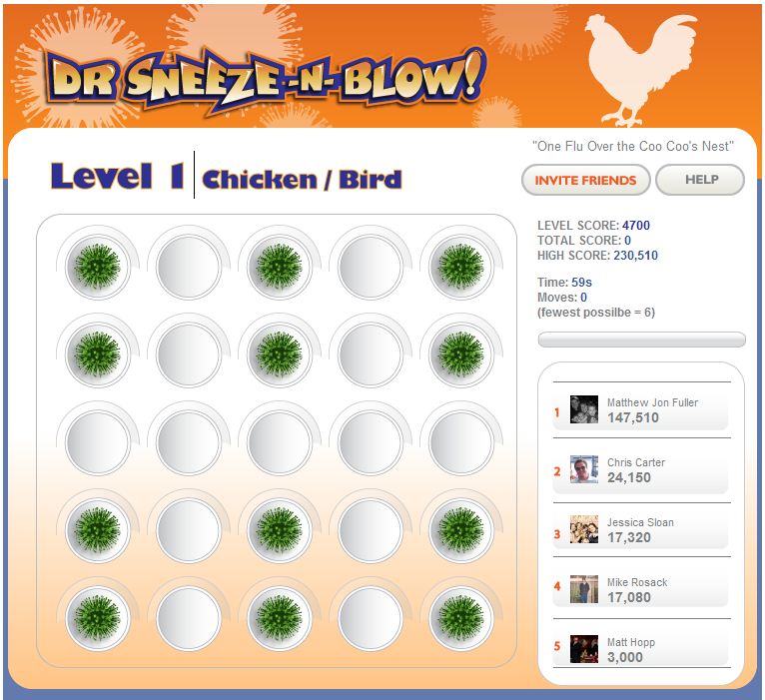Select the virus in bottom-right corner cell

click(461, 618)
